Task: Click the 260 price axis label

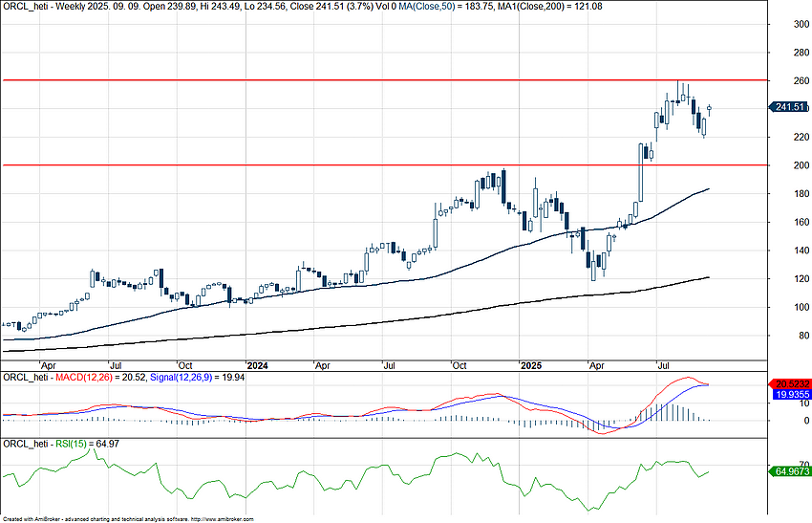Action: coord(801,81)
